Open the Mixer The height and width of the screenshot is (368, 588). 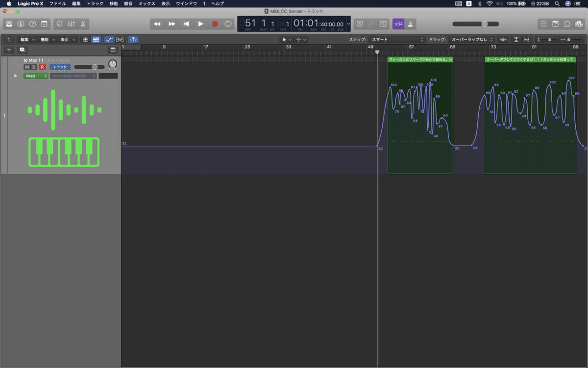pyautogui.click(x=72, y=24)
